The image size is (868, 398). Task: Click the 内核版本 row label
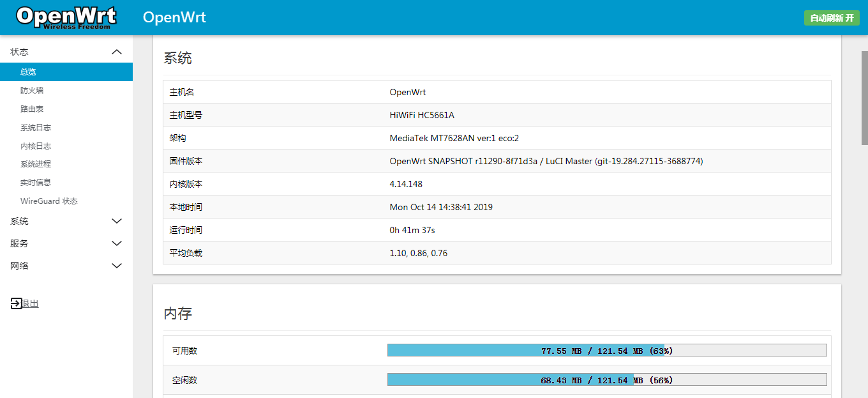pos(186,184)
